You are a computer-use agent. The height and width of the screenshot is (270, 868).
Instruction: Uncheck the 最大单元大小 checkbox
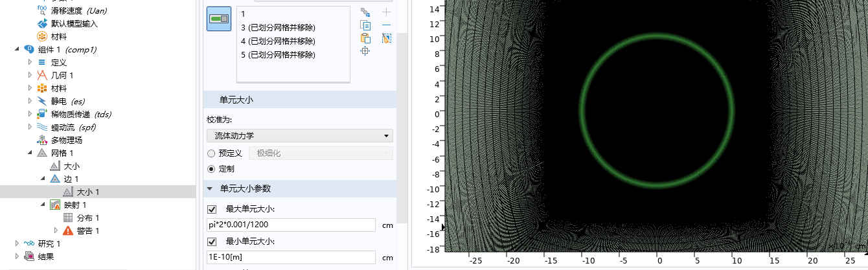click(212, 209)
